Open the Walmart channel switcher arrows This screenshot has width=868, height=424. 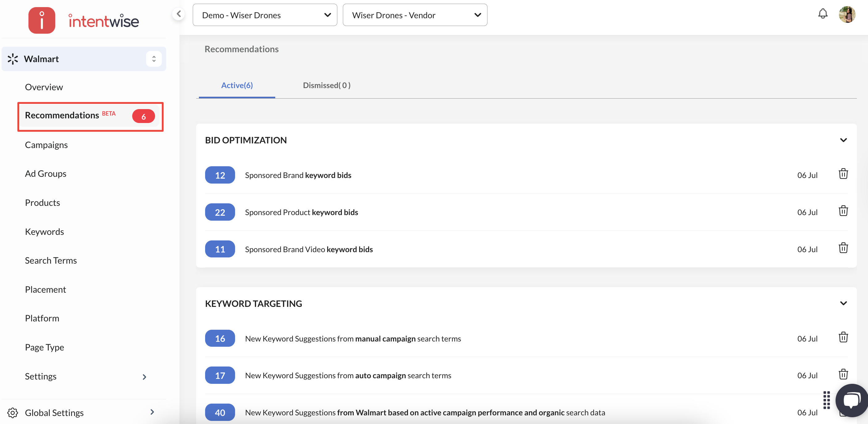[154, 59]
